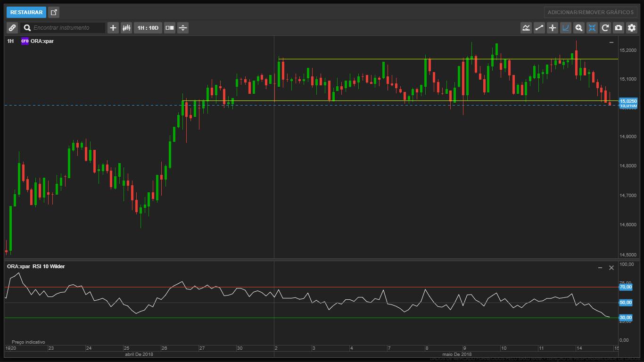Activate the zoom-in magnifier tool

click(x=579, y=28)
